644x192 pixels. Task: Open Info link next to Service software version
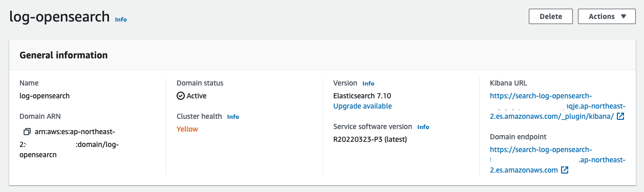423,127
